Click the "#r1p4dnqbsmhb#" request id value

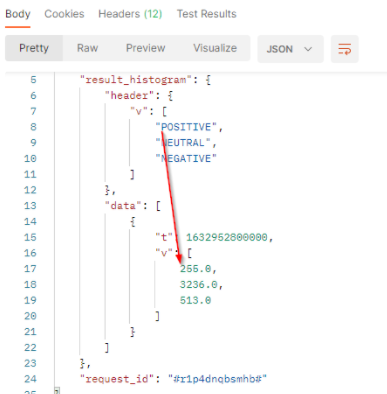point(217,379)
